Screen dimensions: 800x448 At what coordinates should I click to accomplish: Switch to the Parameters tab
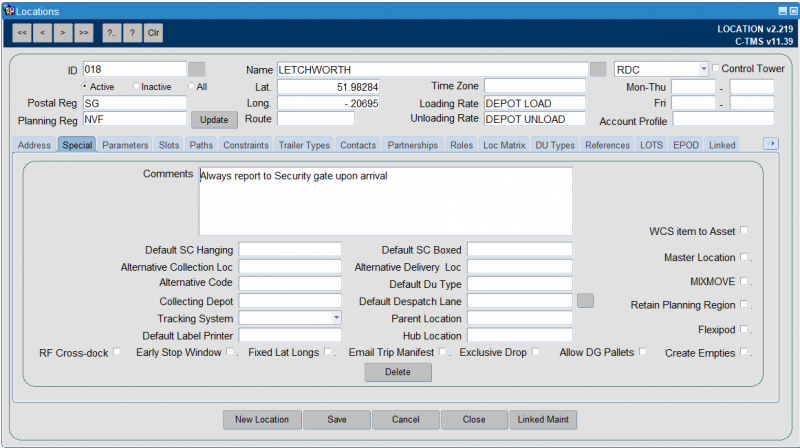click(x=125, y=145)
